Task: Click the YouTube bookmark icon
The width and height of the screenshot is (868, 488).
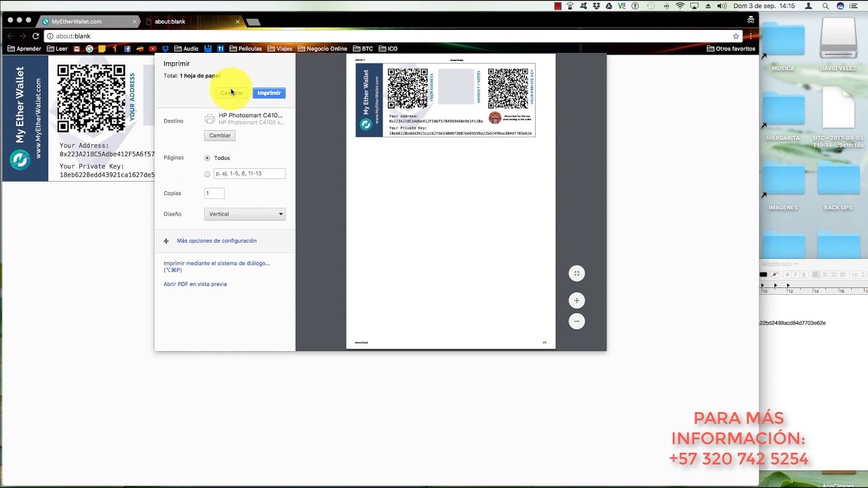Action: coord(153,49)
